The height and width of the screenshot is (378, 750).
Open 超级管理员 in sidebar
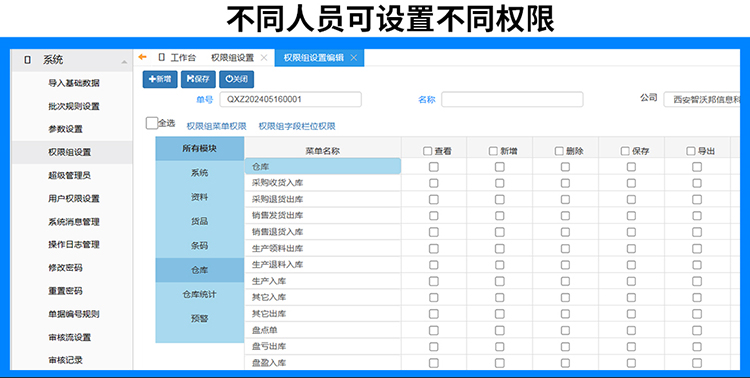pyautogui.click(x=70, y=176)
